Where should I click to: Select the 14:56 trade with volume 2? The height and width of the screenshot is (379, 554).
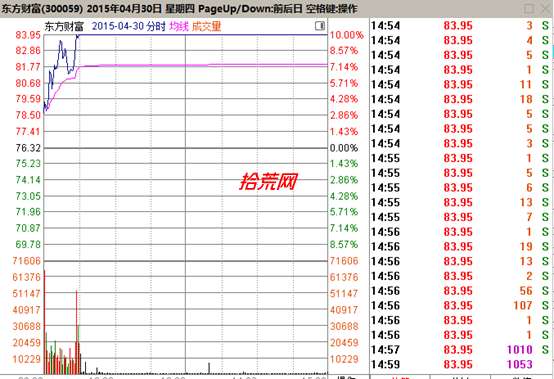(x=461, y=276)
